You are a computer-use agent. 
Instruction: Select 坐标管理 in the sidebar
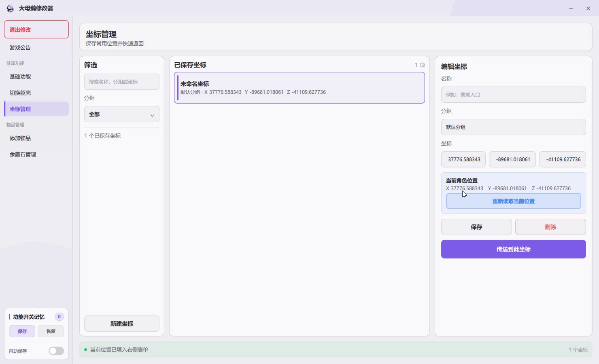click(x=36, y=109)
